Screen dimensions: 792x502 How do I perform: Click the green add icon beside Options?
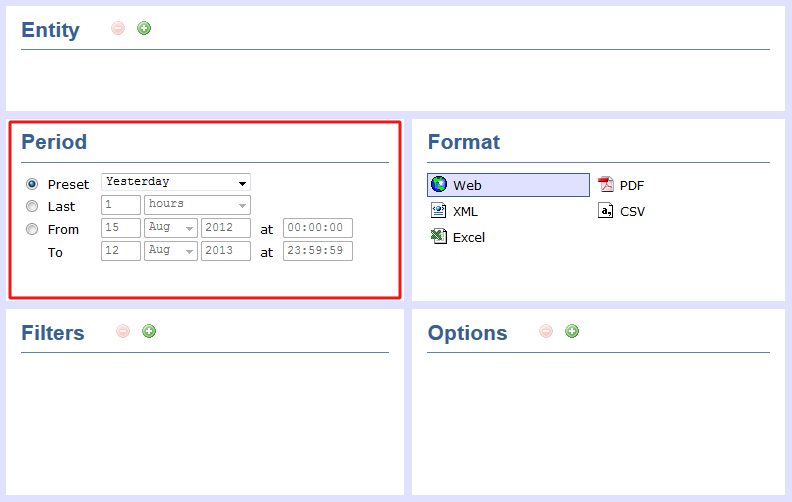572,331
